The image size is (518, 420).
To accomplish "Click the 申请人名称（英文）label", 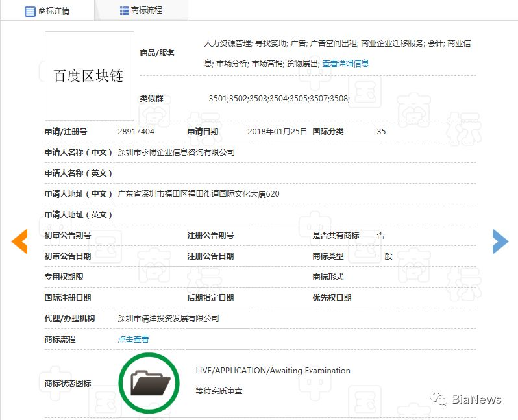I will pyautogui.click(x=79, y=173).
